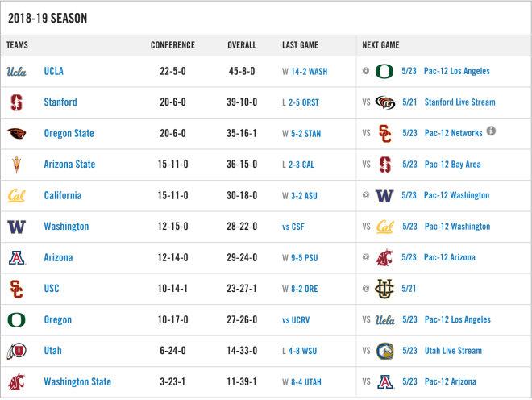Click the info icon beside Pac-12 Networks
This screenshot has width=532, height=400.
[491, 131]
